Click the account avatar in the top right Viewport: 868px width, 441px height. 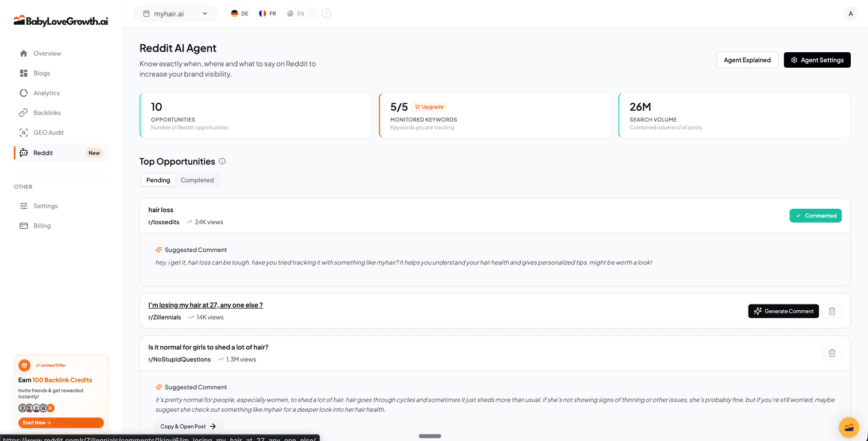(x=850, y=13)
